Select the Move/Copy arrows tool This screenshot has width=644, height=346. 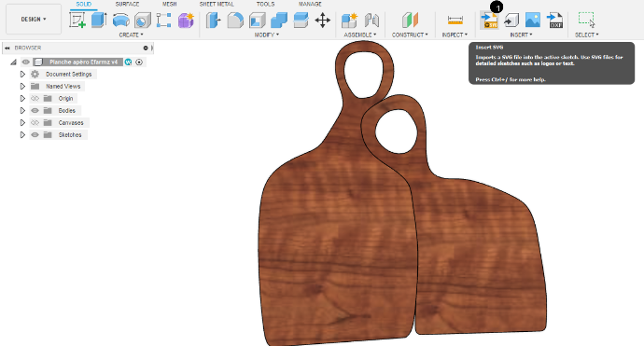(323, 20)
